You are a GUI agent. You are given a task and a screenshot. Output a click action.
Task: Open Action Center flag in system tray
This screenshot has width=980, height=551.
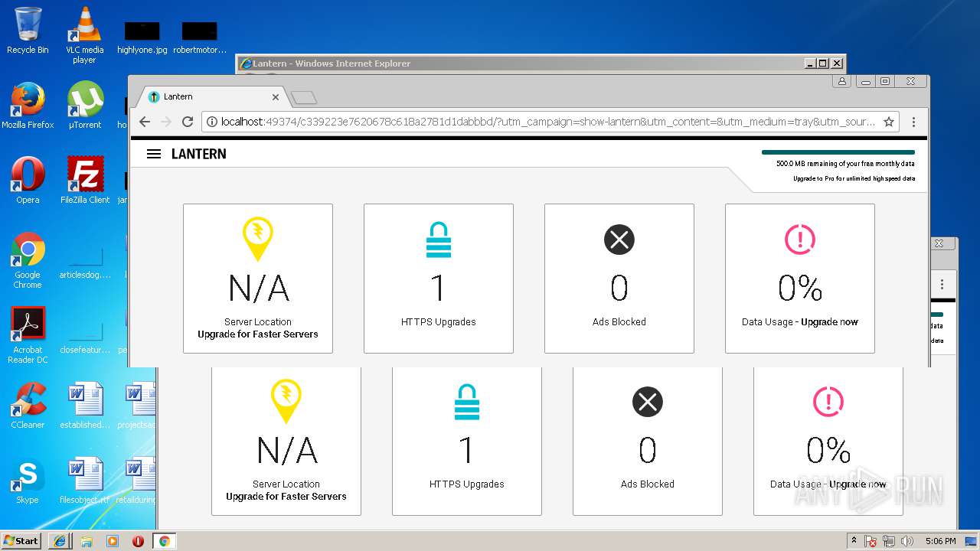point(871,541)
